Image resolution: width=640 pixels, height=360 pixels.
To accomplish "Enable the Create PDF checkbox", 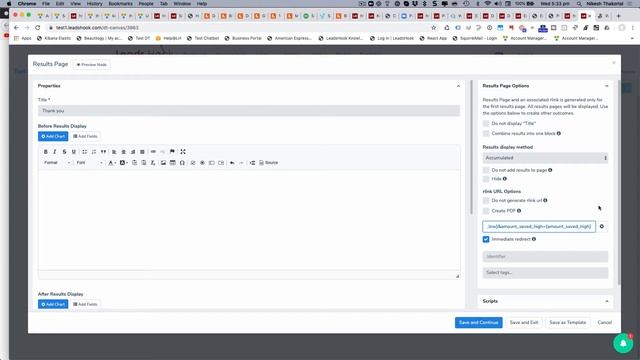I will (486, 211).
